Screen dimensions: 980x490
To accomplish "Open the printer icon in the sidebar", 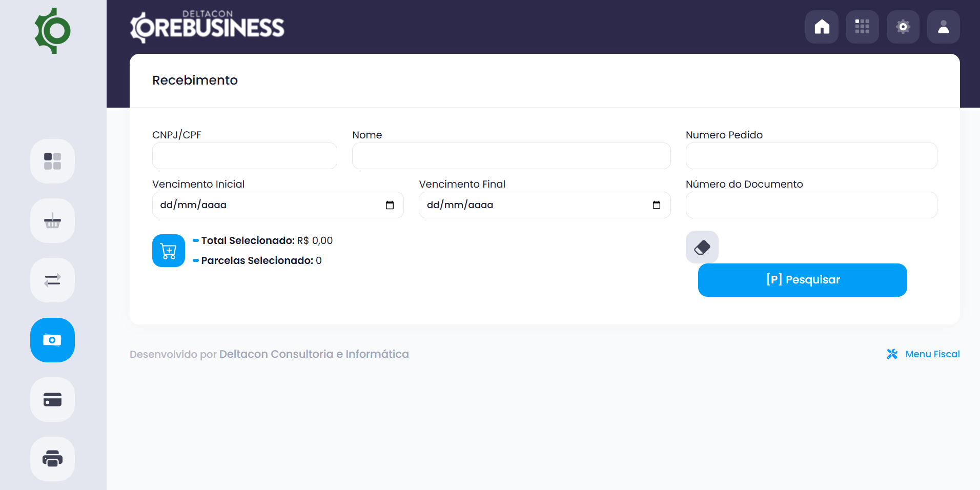I will coord(52,459).
